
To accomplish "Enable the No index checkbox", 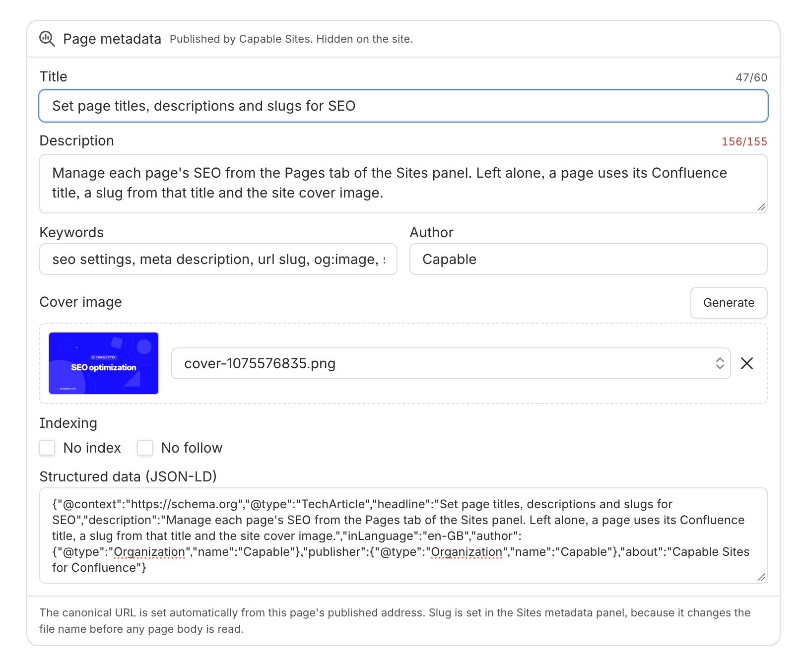I will [47, 448].
